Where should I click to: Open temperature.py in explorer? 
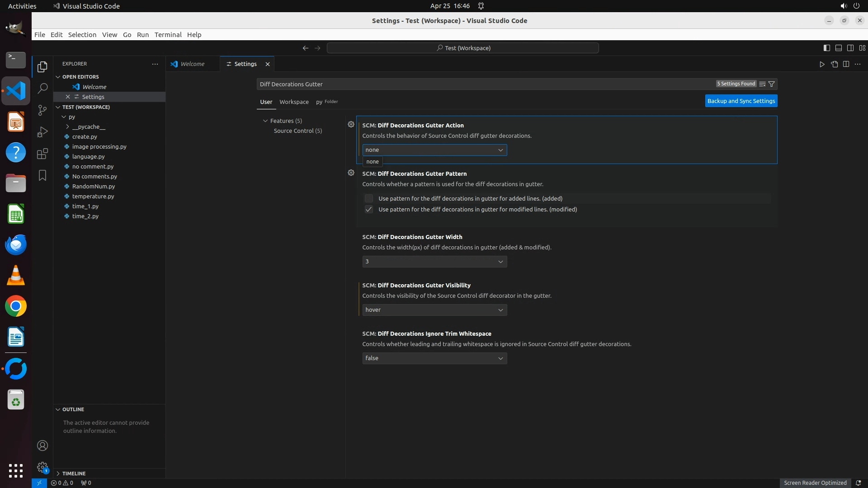[93, 196]
